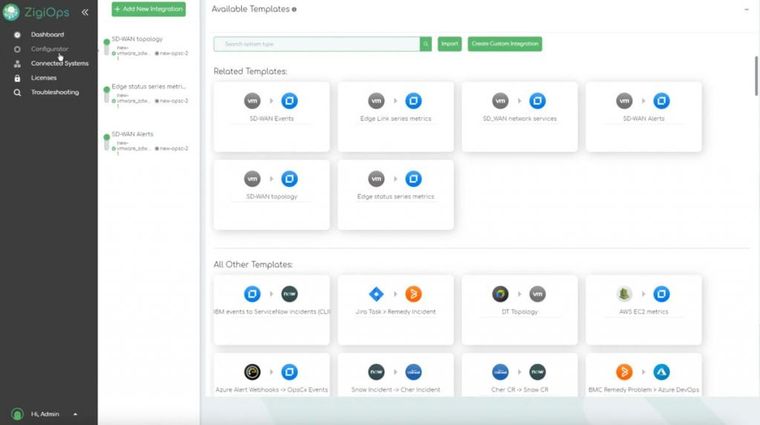The image size is (760, 425).
Task: Click OpsCx icon in Edge Link series metrics card
Action: (413, 101)
